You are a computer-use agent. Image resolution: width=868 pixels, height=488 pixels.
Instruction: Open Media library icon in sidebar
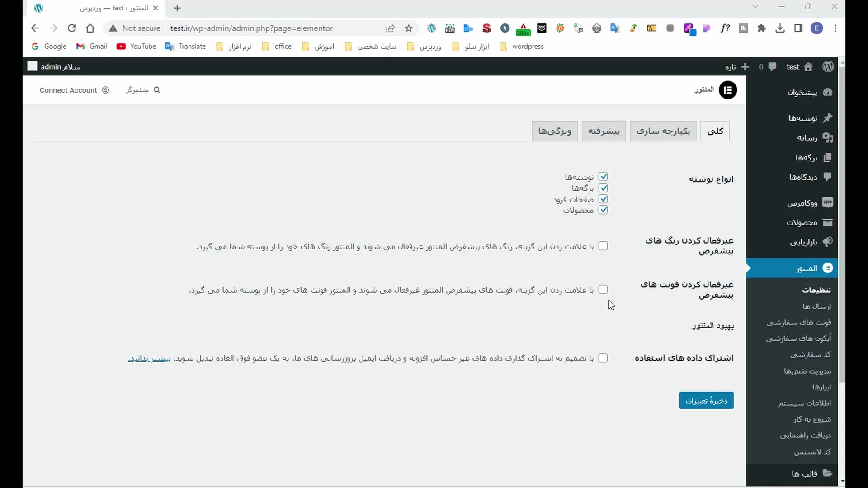point(827,138)
